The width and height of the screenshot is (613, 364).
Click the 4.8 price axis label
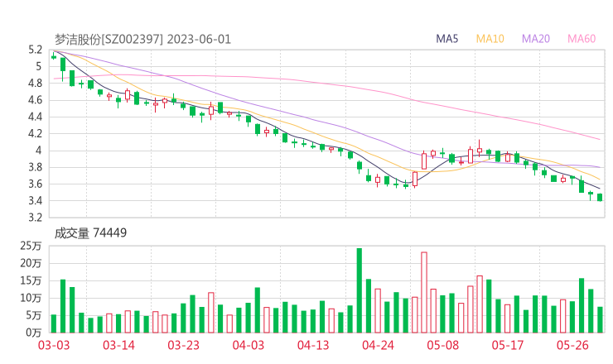click(x=35, y=84)
